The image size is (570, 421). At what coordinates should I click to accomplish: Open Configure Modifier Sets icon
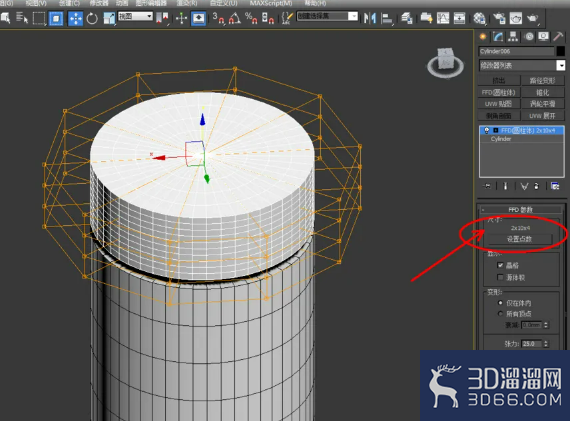click(555, 186)
